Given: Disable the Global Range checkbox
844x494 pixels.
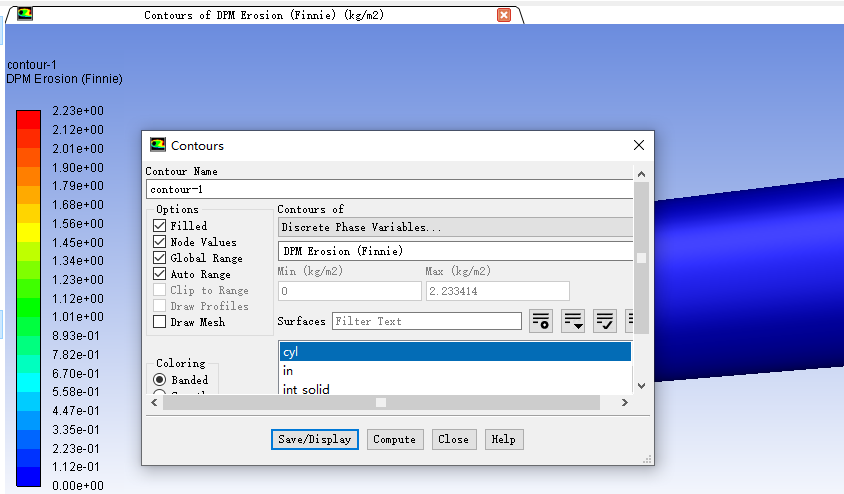Looking at the screenshot, I should click(160, 258).
